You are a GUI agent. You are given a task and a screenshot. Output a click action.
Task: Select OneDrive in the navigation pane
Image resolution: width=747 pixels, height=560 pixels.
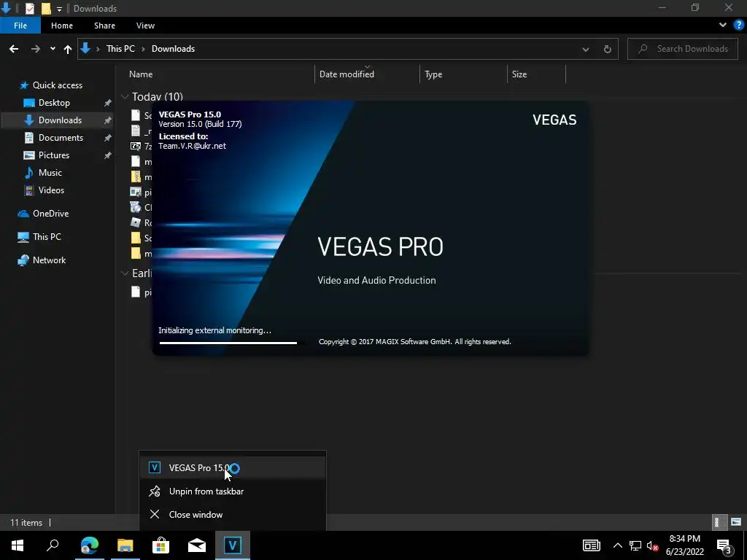click(50, 214)
